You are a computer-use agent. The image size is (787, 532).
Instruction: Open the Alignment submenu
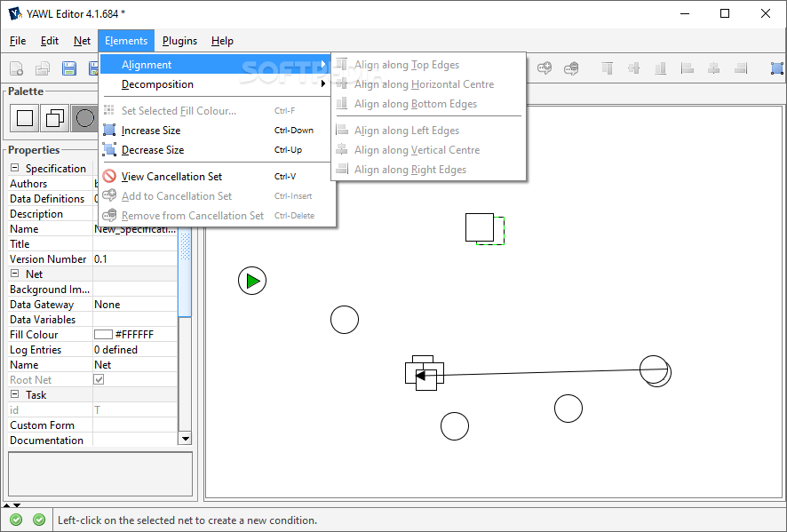click(x=215, y=64)
